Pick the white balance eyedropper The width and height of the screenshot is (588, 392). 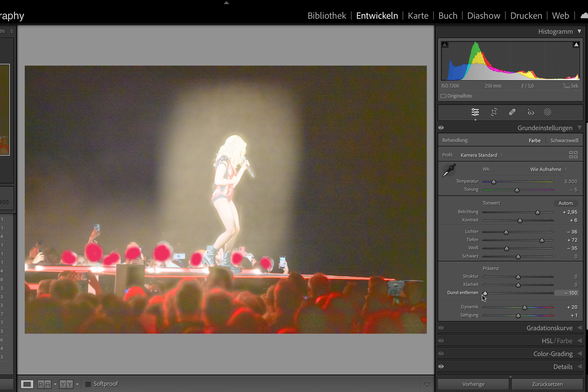point(449,170)
